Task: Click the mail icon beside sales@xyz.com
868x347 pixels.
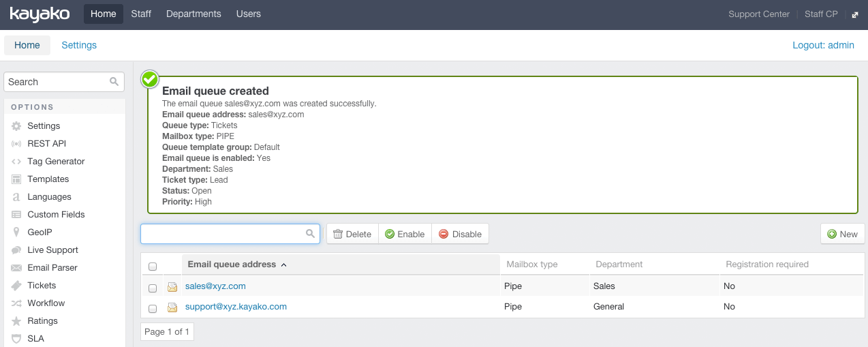Action: point(172,287)
